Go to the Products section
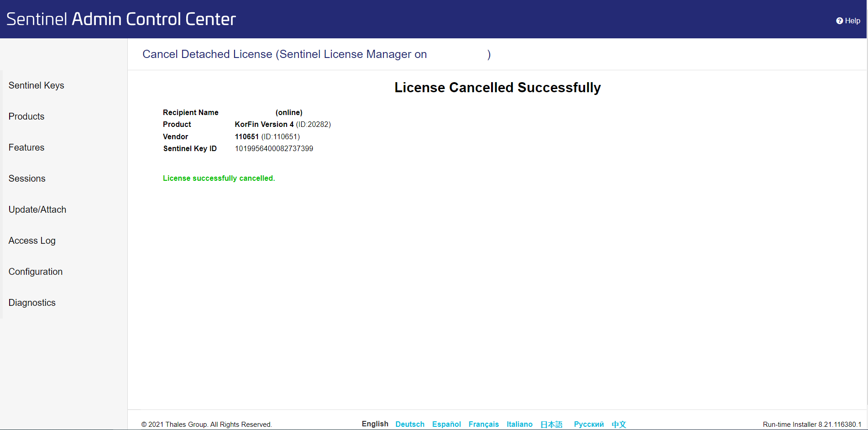This screenshot has width=868, height=430. tap(26, 116)
